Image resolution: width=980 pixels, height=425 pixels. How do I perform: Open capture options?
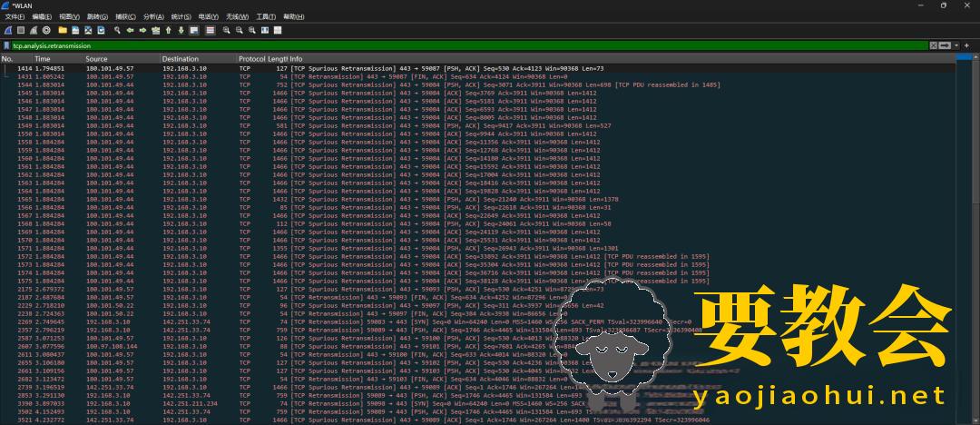pos(45,30)
